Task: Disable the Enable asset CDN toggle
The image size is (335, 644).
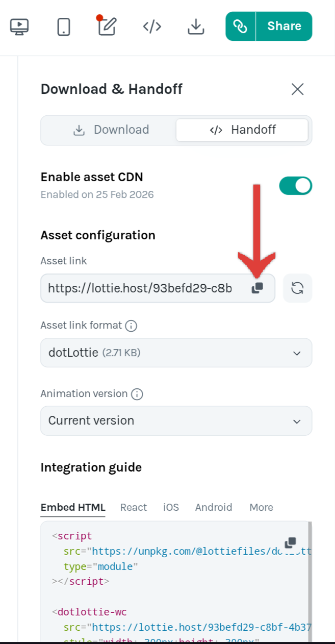Action: pyautogui.click(x=295, y=186)
